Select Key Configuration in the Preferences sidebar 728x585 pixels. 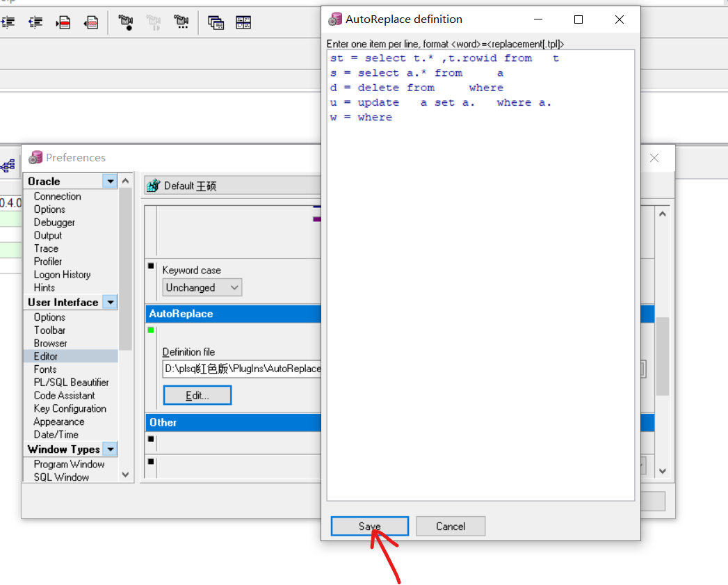(70, 408)
